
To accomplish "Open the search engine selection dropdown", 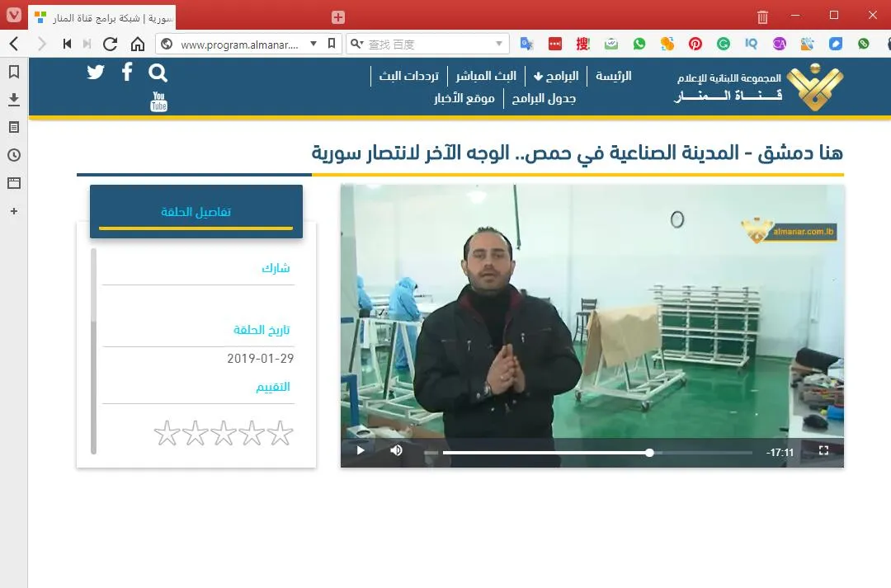I will pos(356,44).
